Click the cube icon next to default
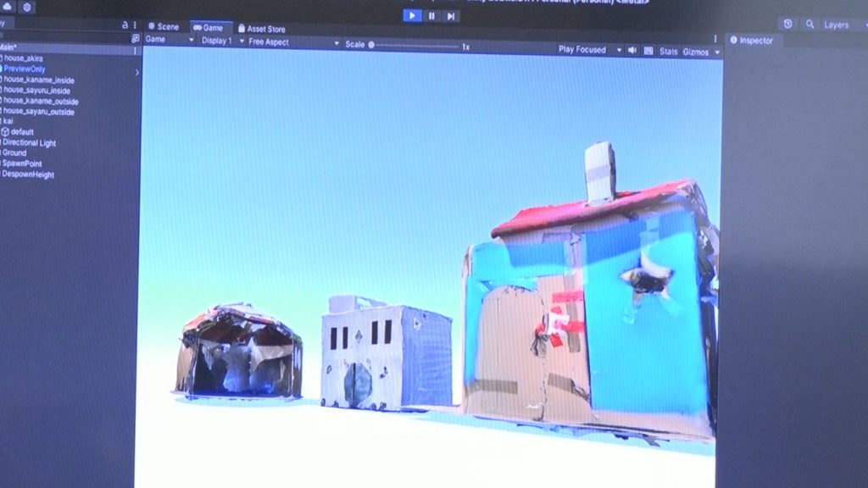This screenshot has height=488, width=868. (x=5, y=131)
